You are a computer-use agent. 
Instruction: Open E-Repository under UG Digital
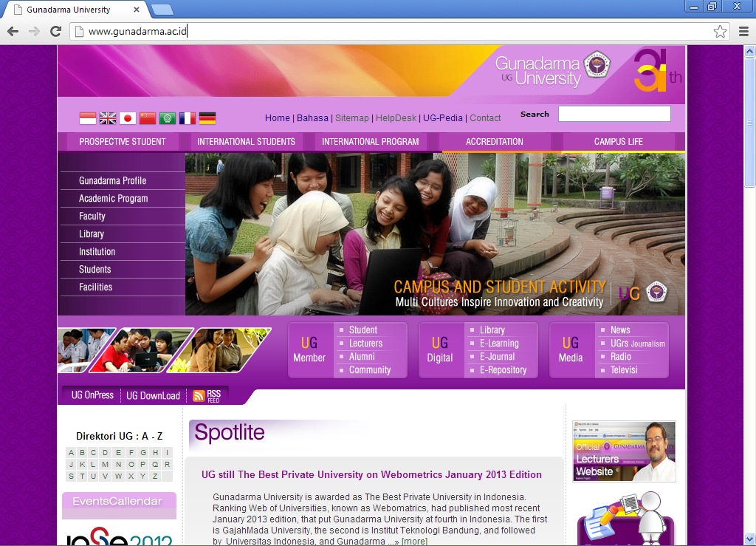pyautogui.click(x=503, y=370)
